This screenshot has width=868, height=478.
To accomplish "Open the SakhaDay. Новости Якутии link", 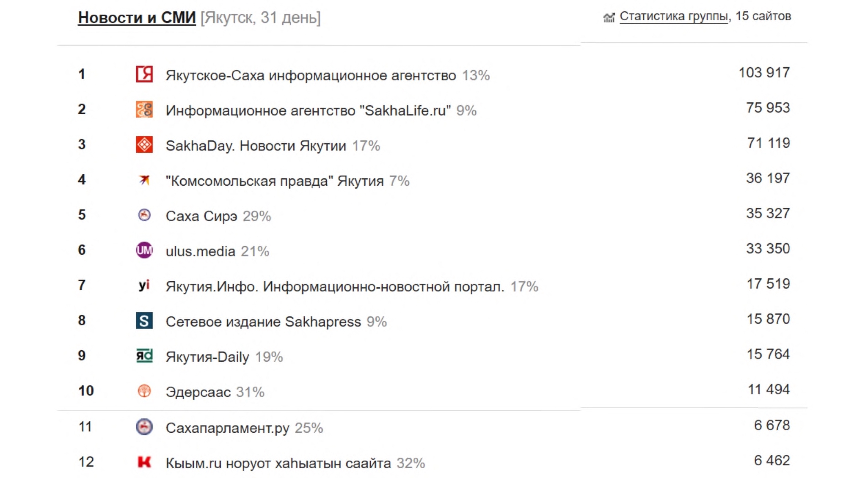I will click(x=256, y=146).
